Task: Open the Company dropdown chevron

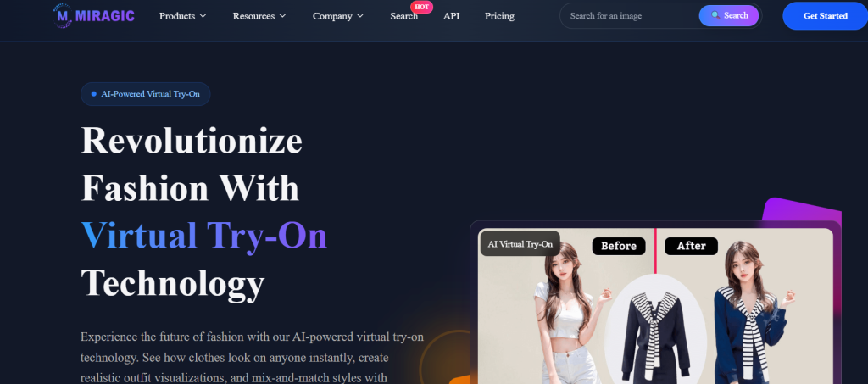Action: point(359,16)
